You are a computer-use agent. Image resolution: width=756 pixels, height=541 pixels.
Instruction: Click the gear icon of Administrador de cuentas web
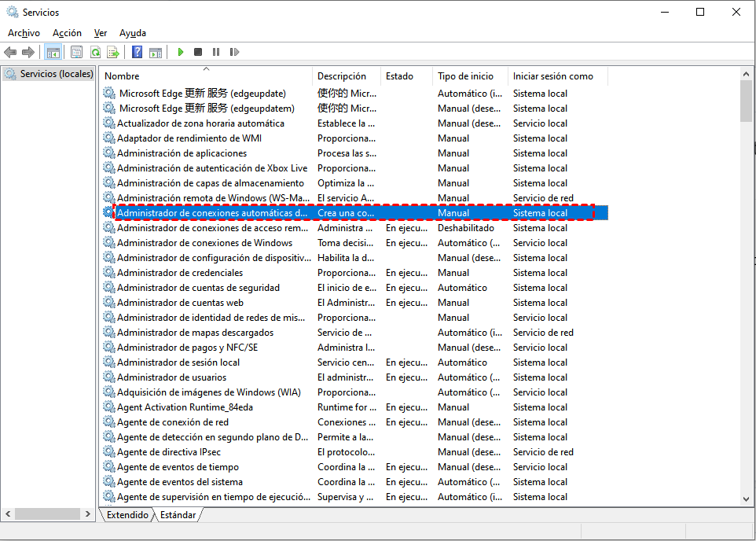(109, 302)
